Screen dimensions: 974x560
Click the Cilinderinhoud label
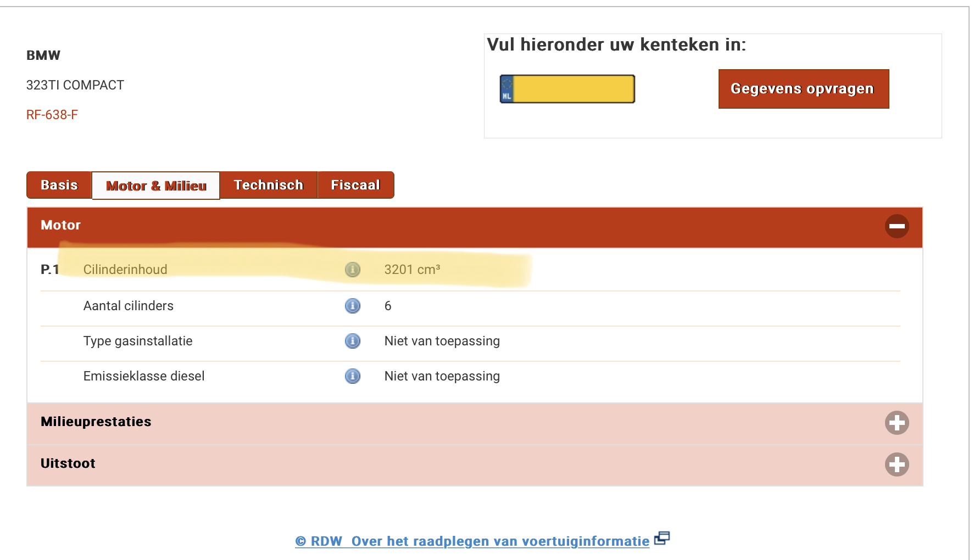tap(125, 270)
